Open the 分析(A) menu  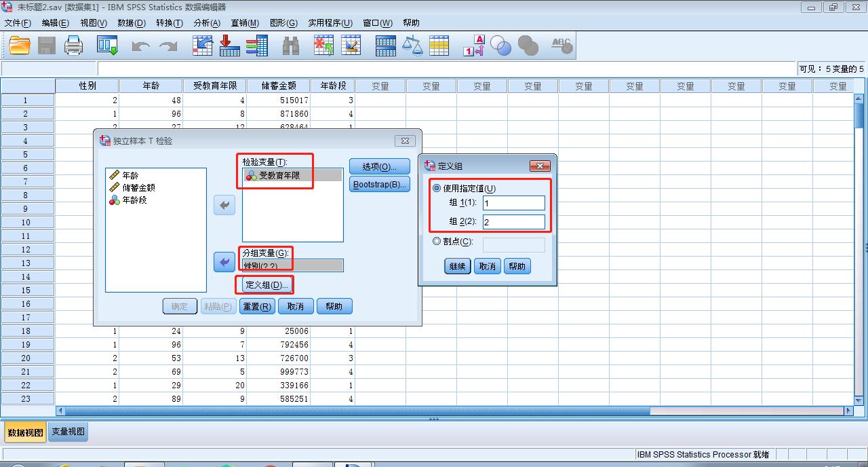pyautogui.click(x=207, y=22)
